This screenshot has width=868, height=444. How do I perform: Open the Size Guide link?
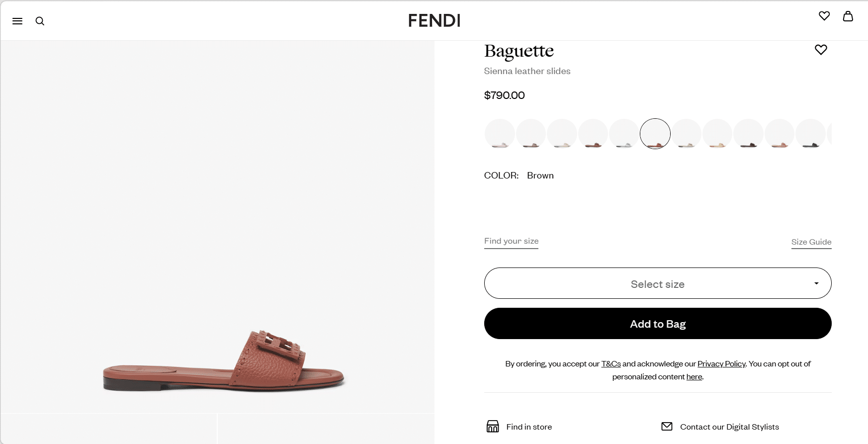pyautogui.click(x=811, y=242)
